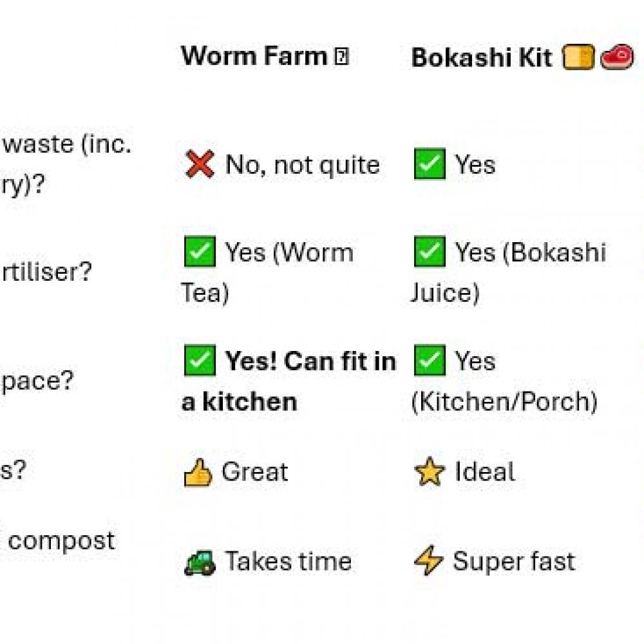Select the green tractor icon beside "Takes time"
The height and width of the screenshot is (644, 644).
click(x=200, y=562)
